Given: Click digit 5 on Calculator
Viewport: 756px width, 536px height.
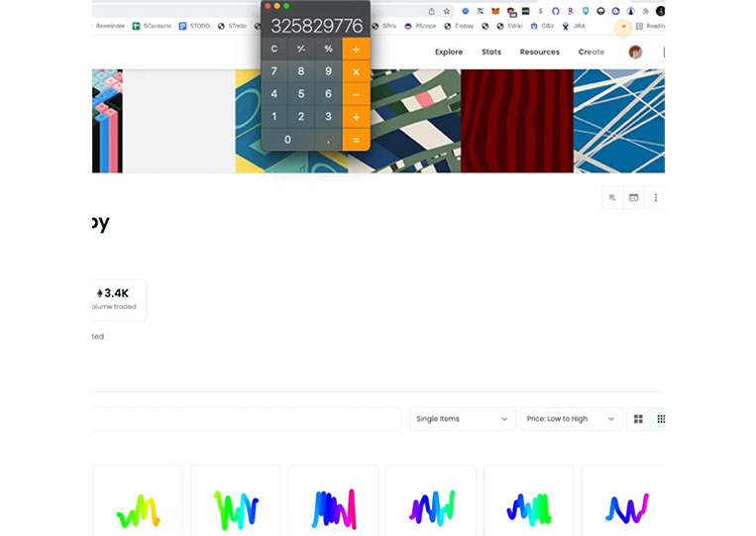Looking at the screenshot, I should [x=301, y=94].
